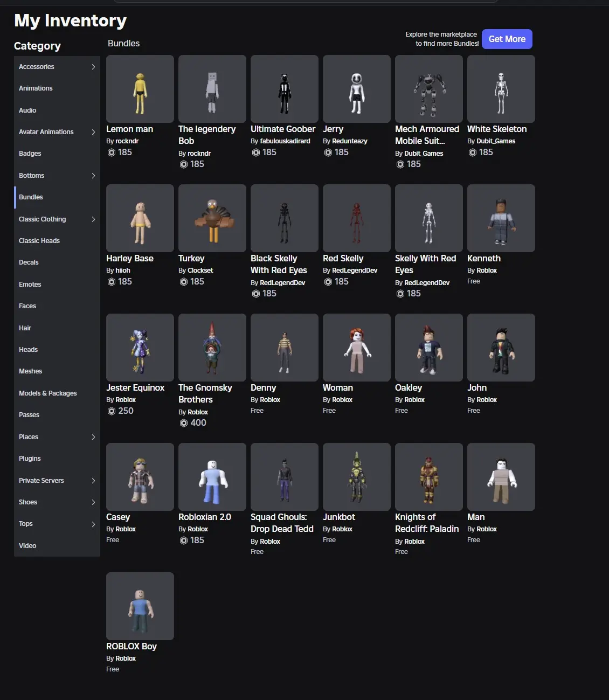The image size is (609, 700).
Task: Open the Oakley bundle thumbnail
Action: pos(429,348)
